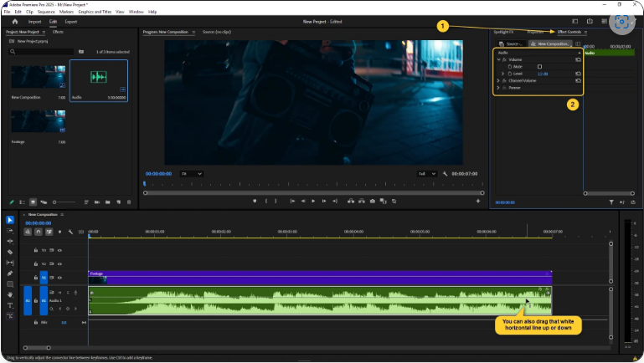This screenshot has width=644, height=363.
Task: Open the Program monitor button editor plus
Action: tap(477, 202)
